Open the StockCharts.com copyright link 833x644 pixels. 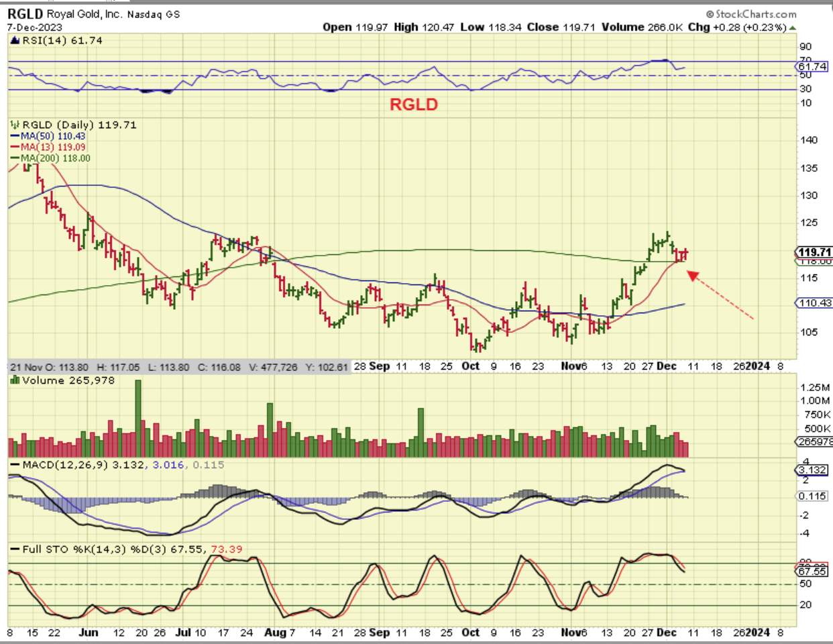(x=751, y=14)
